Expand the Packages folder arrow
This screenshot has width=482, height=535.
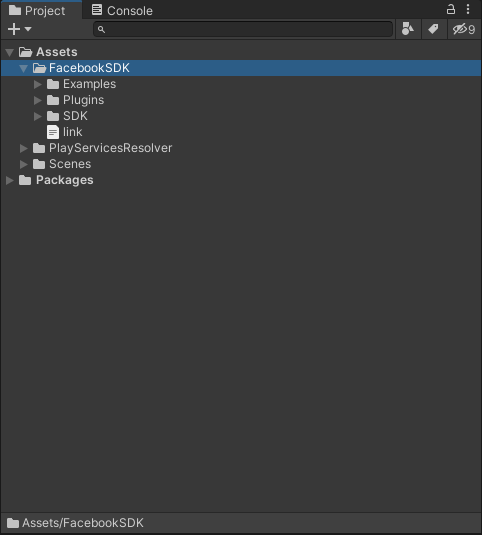pyautogui.click(x=10, y=180)
